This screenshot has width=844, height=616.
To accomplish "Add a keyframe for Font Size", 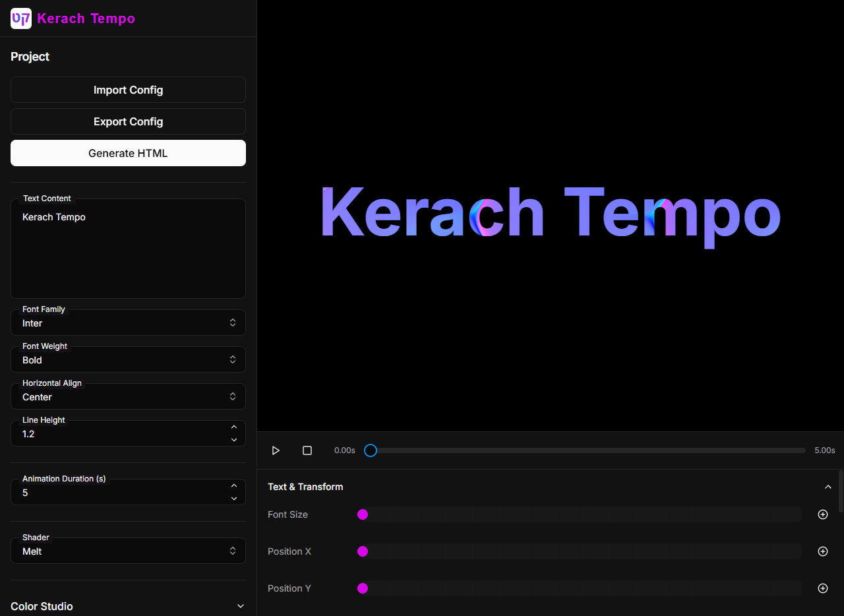I will 822,514.
